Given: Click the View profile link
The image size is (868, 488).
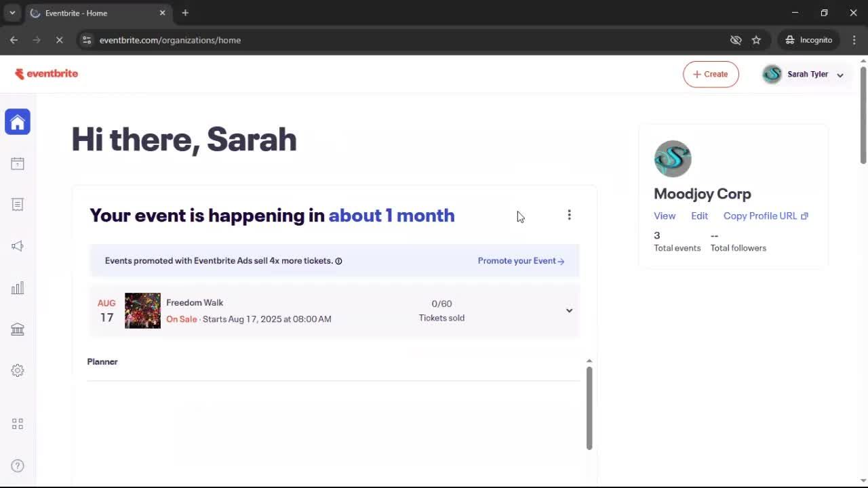Looking at the screenshot, I should point(665,216).
